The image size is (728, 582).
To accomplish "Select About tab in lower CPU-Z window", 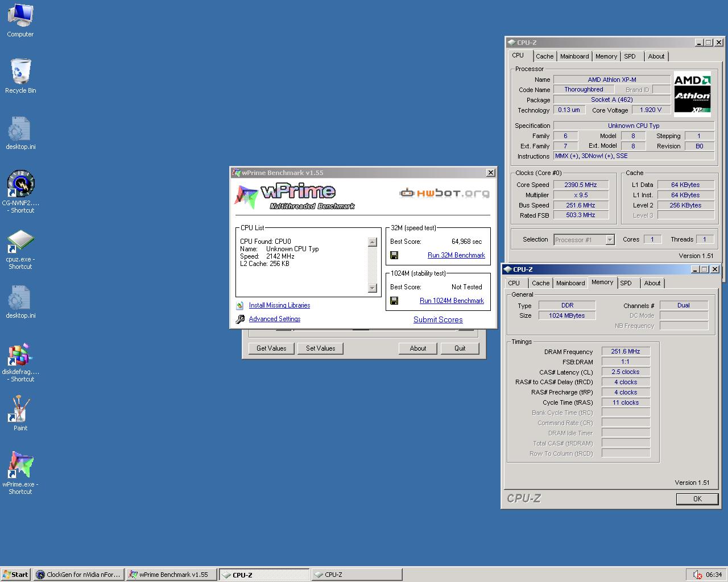I will 652,283.
